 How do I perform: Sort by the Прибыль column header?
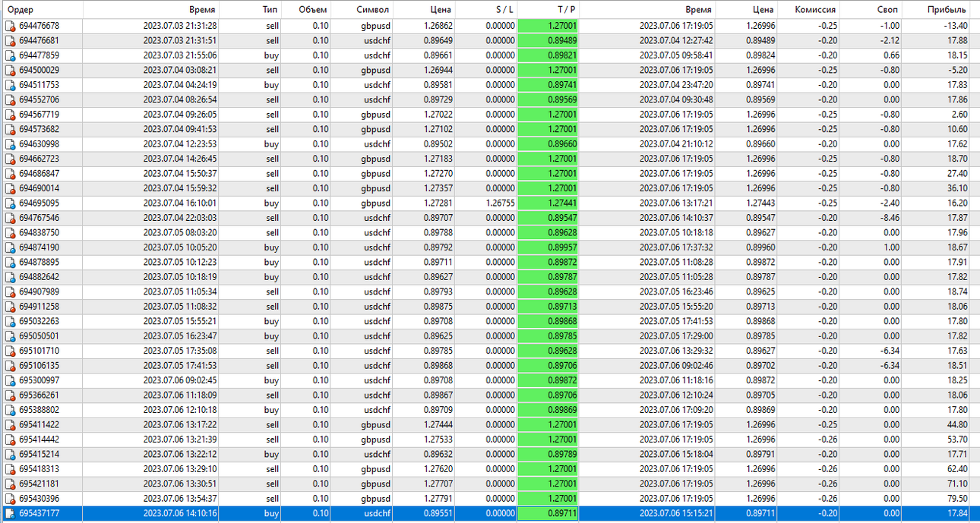click(x=947, y=10)
